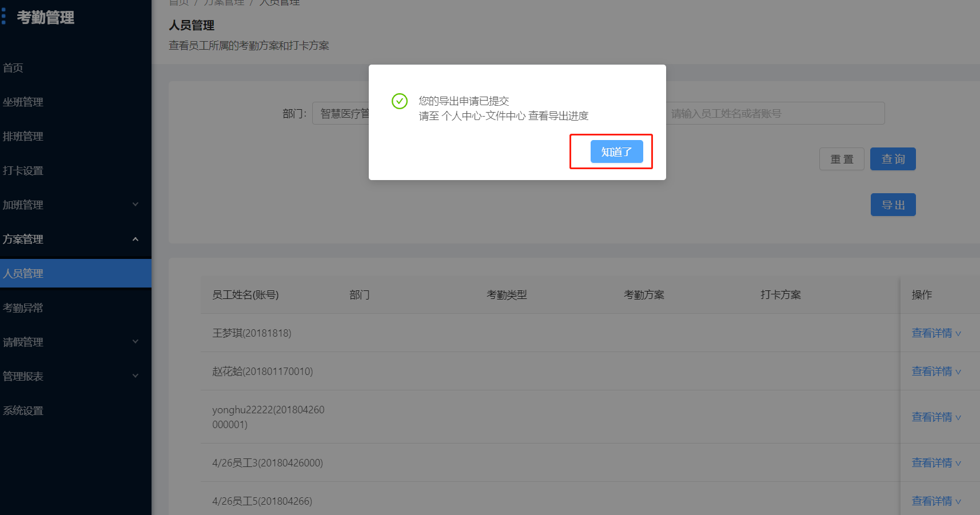Viewport: 980px width, 515px height.
Task: Select 人员管理 in the sidebar
Action: click(x=75, y=273)
